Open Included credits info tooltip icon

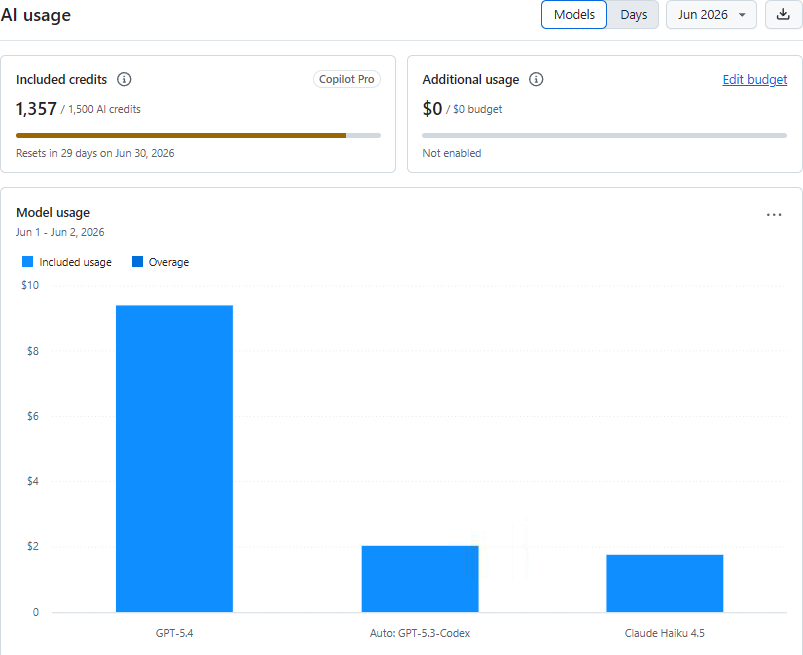click(x=124, y=79)
